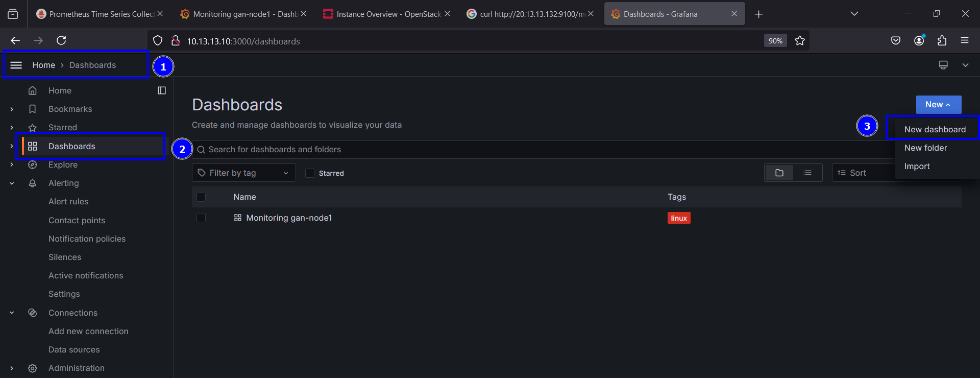Tick the select-all checkbox in header
The width and height of the screenshot is (980, 378).
201,197
